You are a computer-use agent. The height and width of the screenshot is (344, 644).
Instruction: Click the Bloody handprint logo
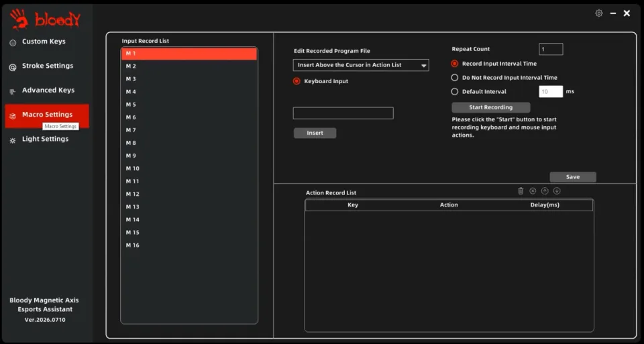tap(19, 19)
